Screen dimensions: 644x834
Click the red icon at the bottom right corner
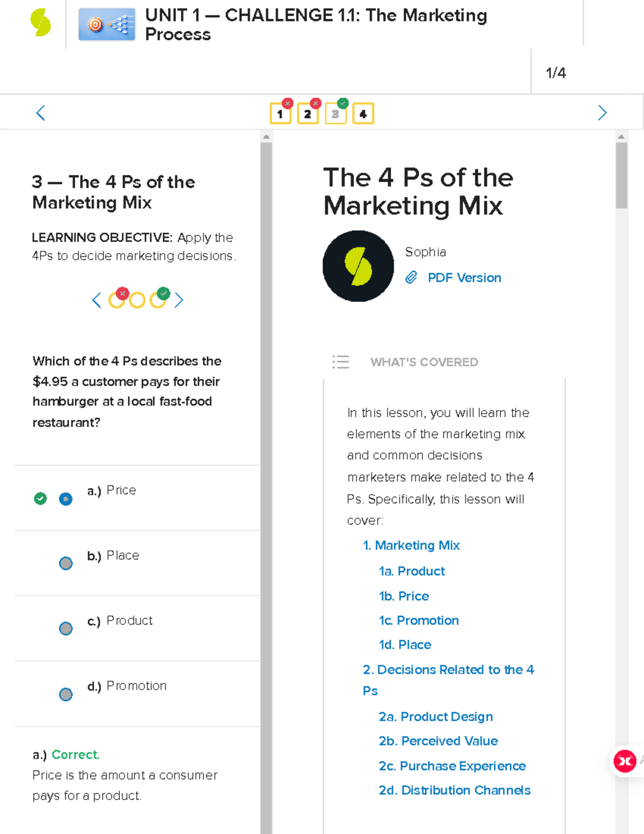coord(624,761)
